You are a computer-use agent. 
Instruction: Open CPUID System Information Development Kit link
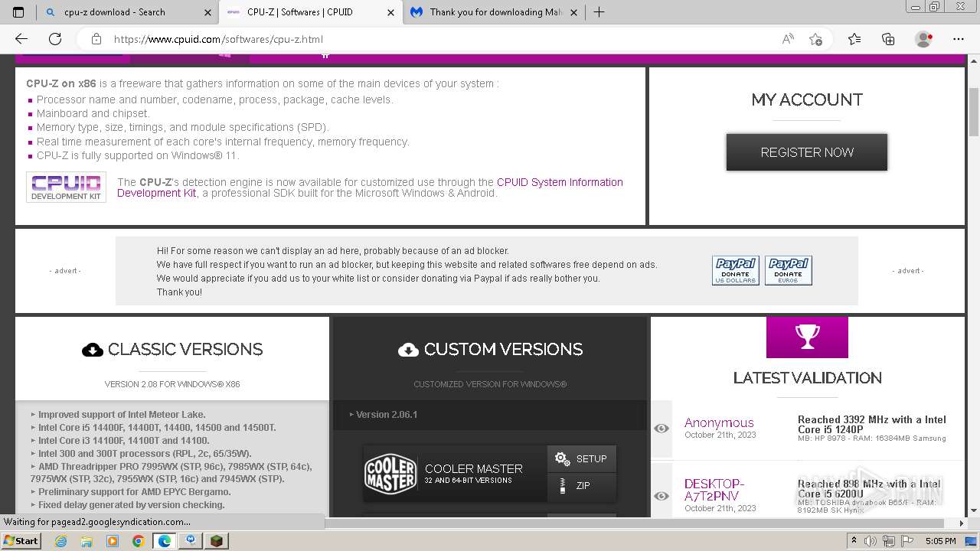(370, 187)
